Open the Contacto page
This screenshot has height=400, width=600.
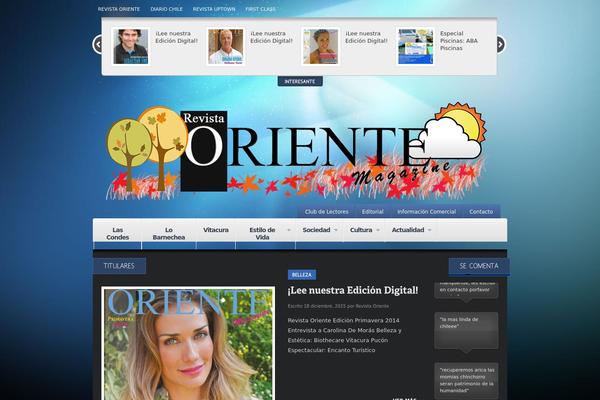click(x=481, y=211)
